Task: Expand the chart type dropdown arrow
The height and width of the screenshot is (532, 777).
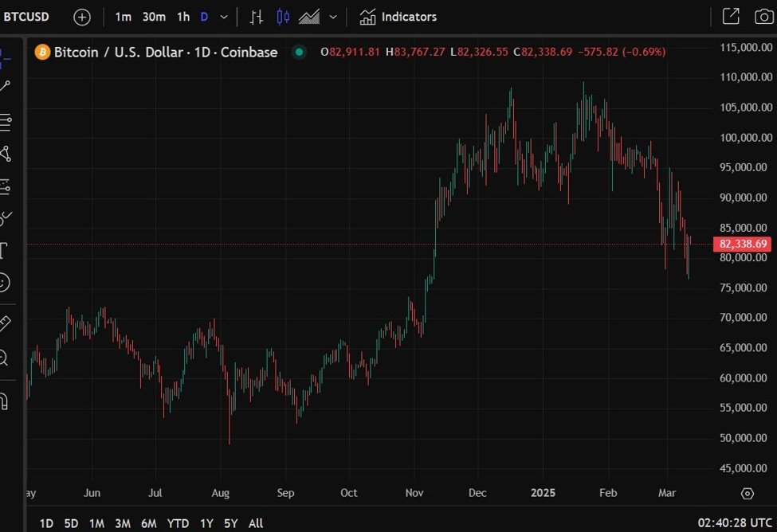Action: (x=333, y=17)
